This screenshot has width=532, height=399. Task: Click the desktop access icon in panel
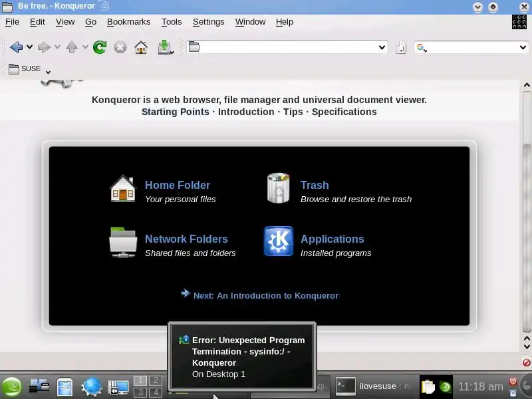click(39, 387)
